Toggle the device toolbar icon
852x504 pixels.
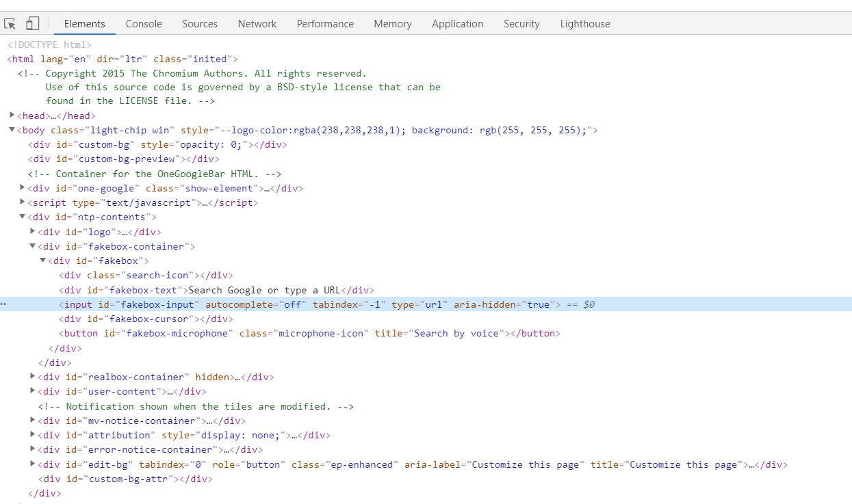click(x=32, y=24)
